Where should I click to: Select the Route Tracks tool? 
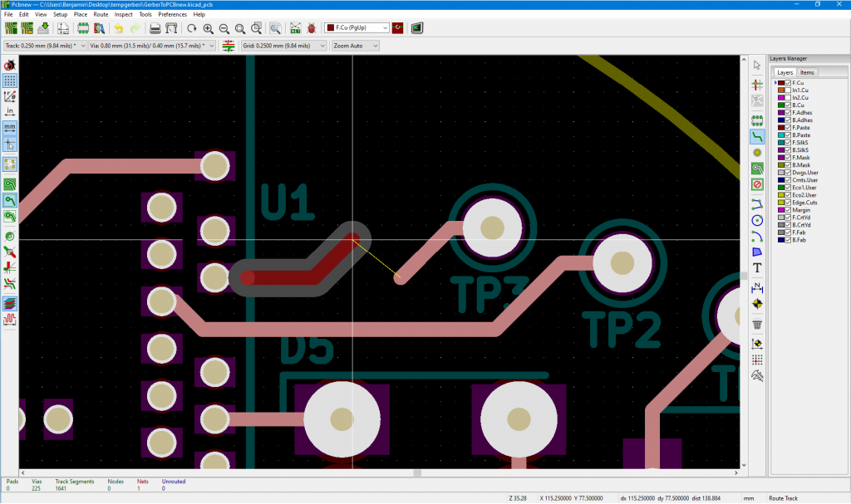point(757,135)
